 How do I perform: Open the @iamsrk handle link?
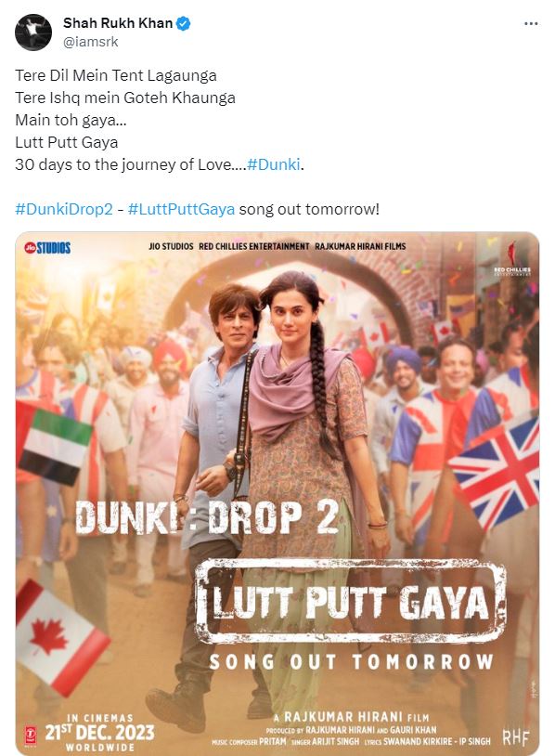(x=91, y=42)
